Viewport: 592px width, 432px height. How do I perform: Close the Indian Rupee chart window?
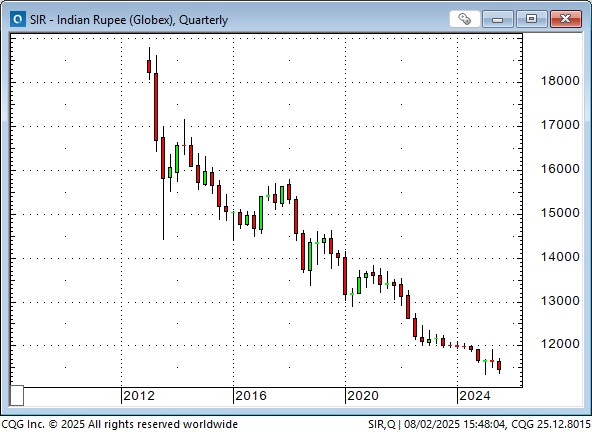[x=566, y=19]
